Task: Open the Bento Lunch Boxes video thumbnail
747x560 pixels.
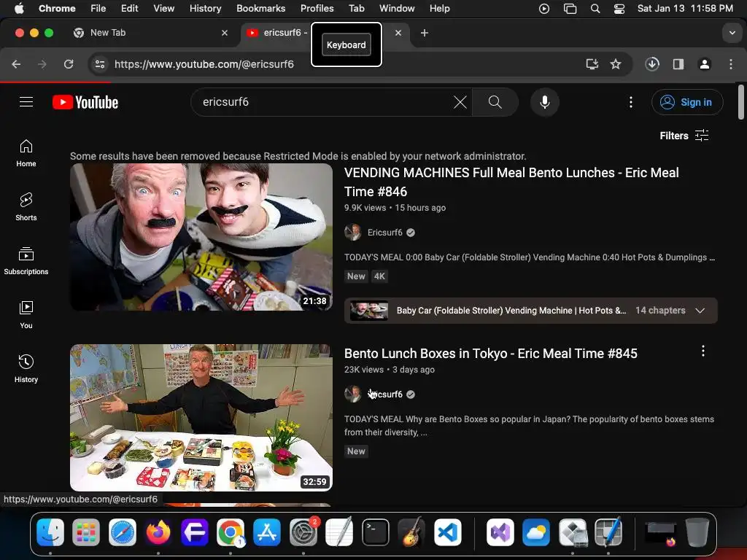Action: (x=201, y=418)
